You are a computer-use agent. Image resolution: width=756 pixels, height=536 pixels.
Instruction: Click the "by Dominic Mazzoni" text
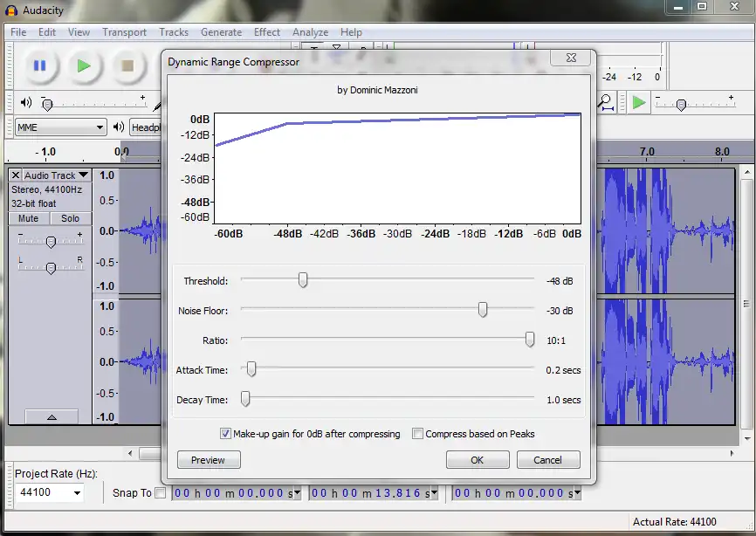377,90
